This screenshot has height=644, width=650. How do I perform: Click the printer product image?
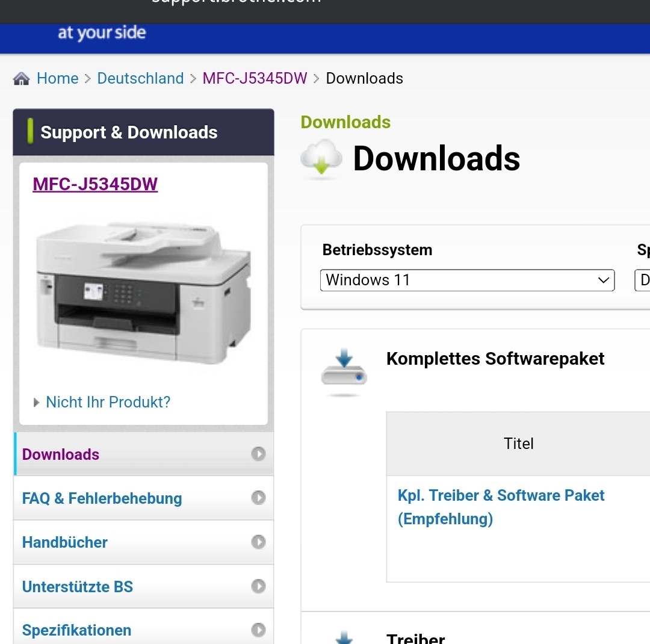click(143, 293)
